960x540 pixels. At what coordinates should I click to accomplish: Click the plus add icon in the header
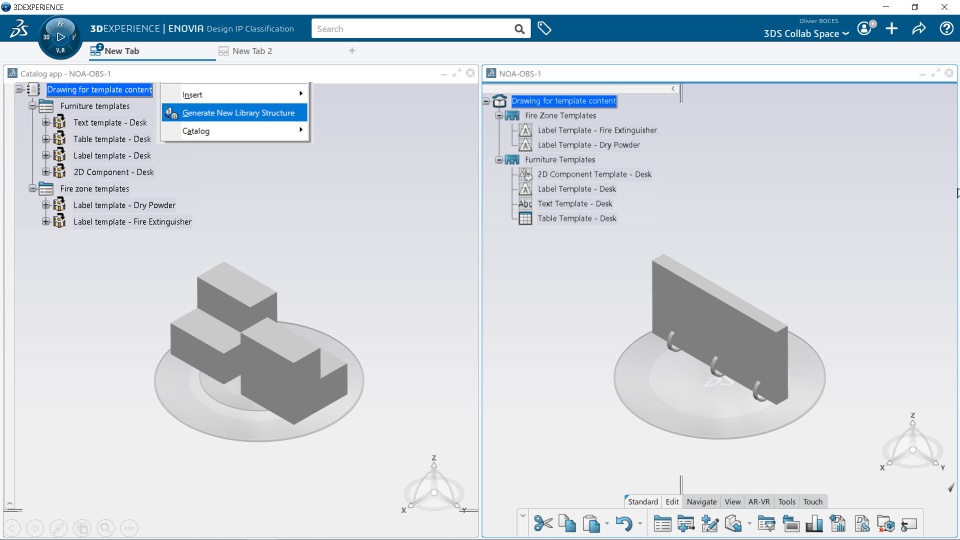pyautogui.click(x=891, y=28)
